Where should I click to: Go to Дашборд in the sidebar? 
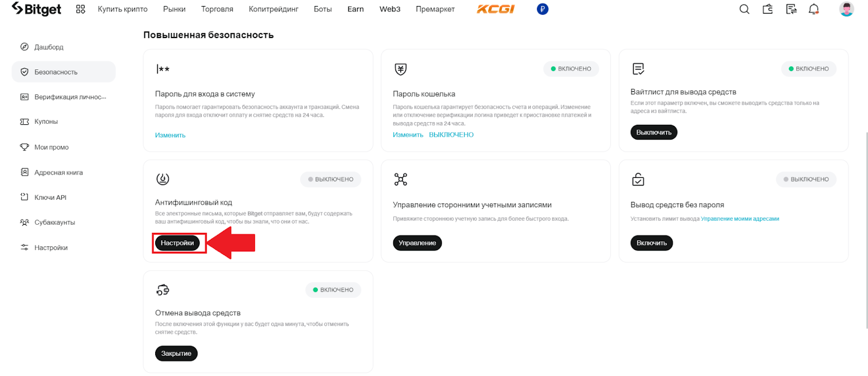49,47
